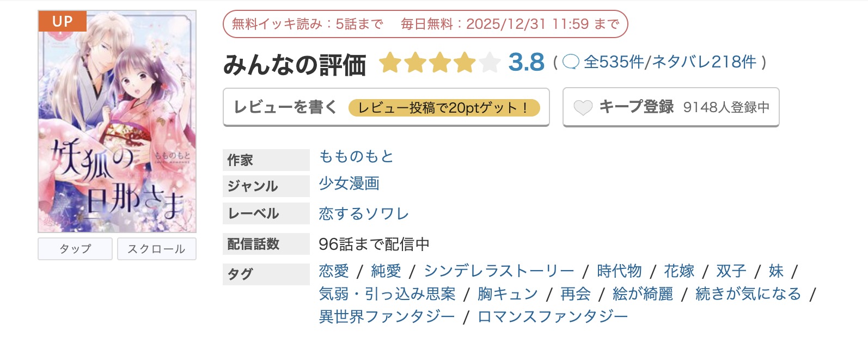This screenshot has height=355, width=868.
Task: Select タップ reading mode
Action: pos(75,249)
